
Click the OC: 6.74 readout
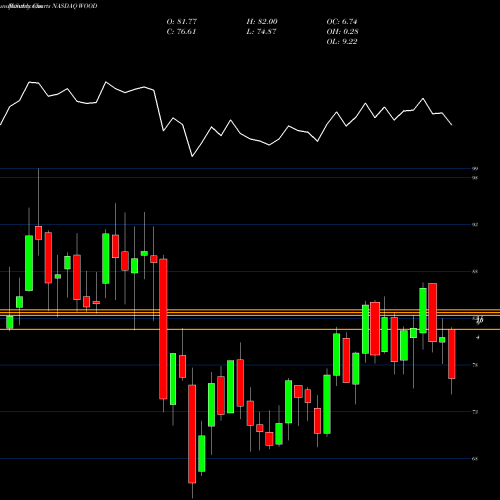click(342, 22)
